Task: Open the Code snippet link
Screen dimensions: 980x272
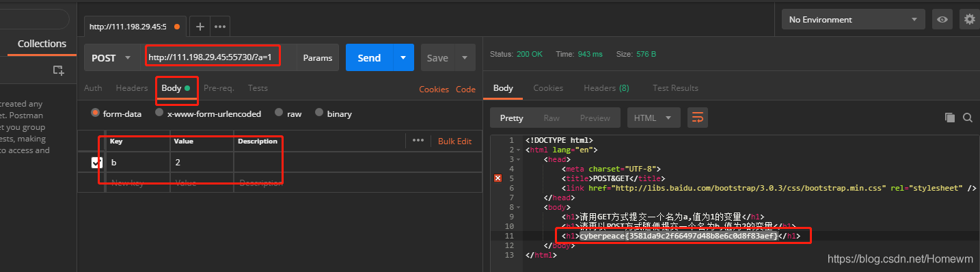Action: pos(465,90)
